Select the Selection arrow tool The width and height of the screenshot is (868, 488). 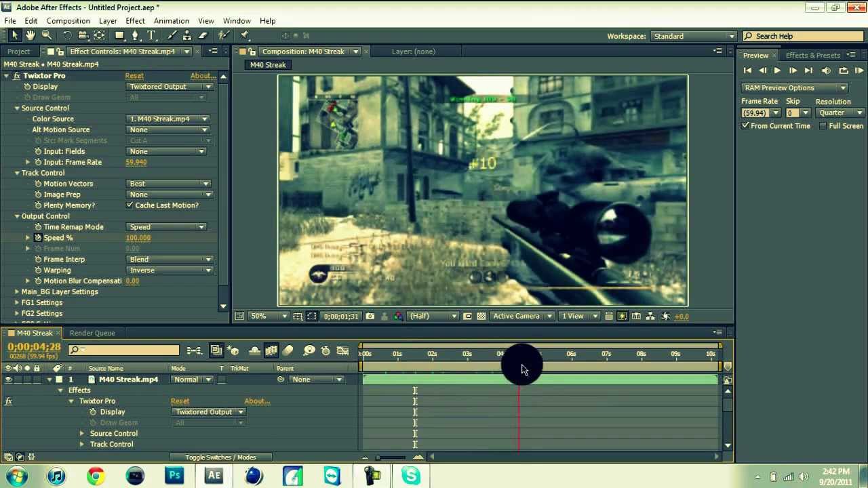click(x=15, y=35)
